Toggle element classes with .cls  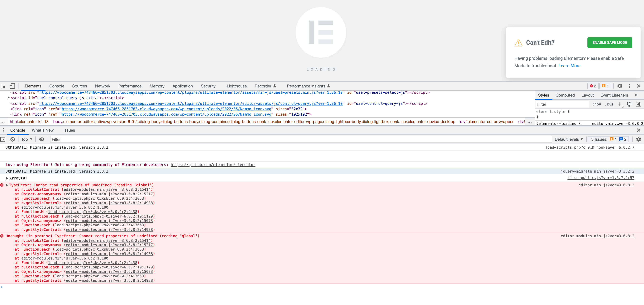(x=609, y=104)
